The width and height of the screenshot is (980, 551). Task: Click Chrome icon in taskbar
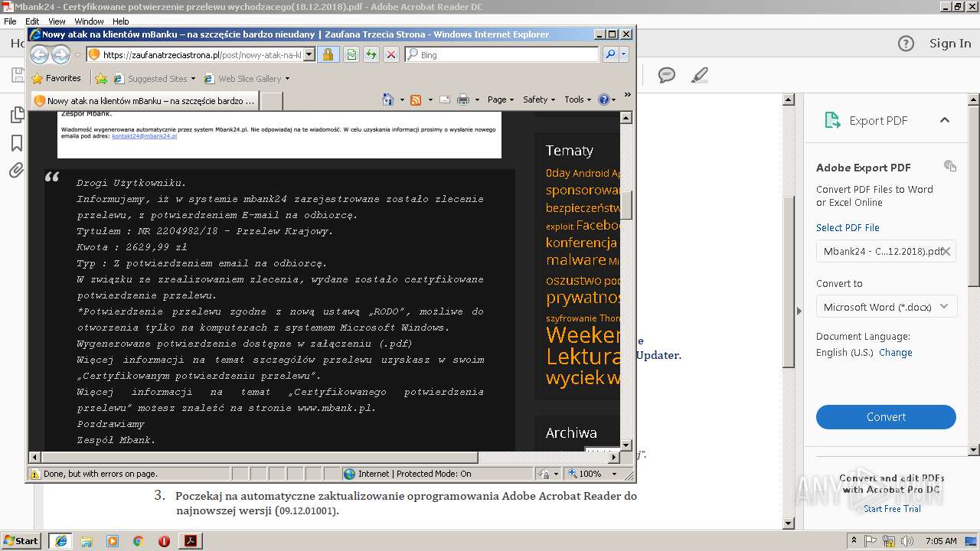pyautogui.click(x=138, y=541)
